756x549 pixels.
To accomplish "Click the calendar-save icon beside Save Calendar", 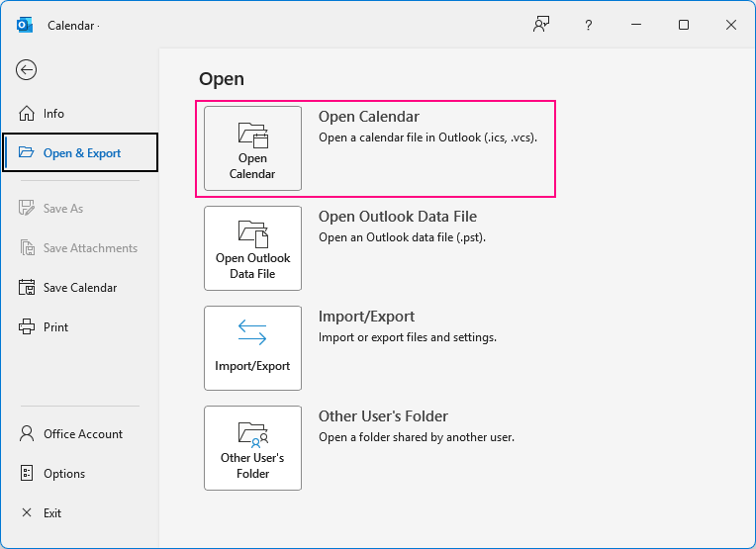I will [x=27, y=287].
